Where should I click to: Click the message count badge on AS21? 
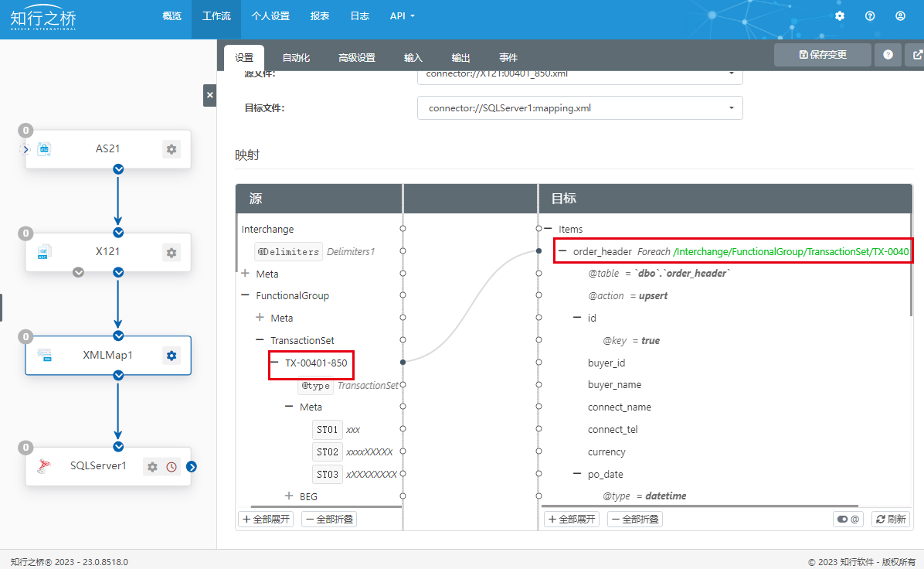click(25, 131)
